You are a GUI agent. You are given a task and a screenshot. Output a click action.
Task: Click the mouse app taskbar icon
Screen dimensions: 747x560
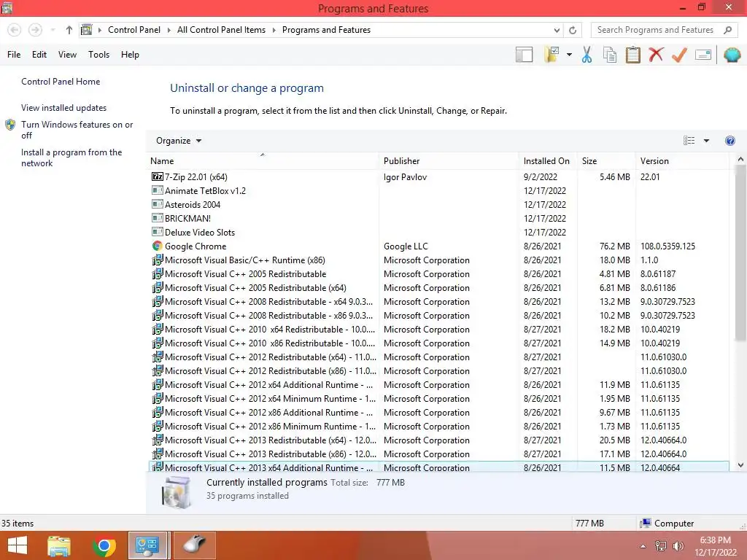[194, 545]
